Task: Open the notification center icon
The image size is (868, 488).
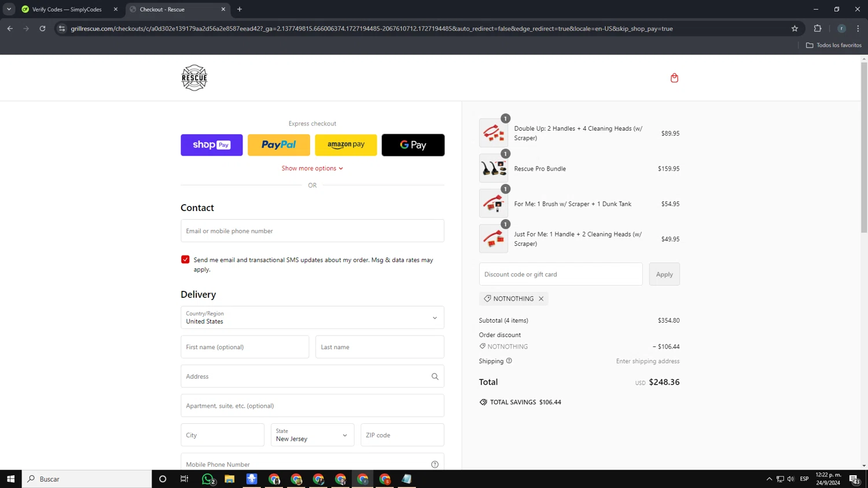Action: click(854, 479)
